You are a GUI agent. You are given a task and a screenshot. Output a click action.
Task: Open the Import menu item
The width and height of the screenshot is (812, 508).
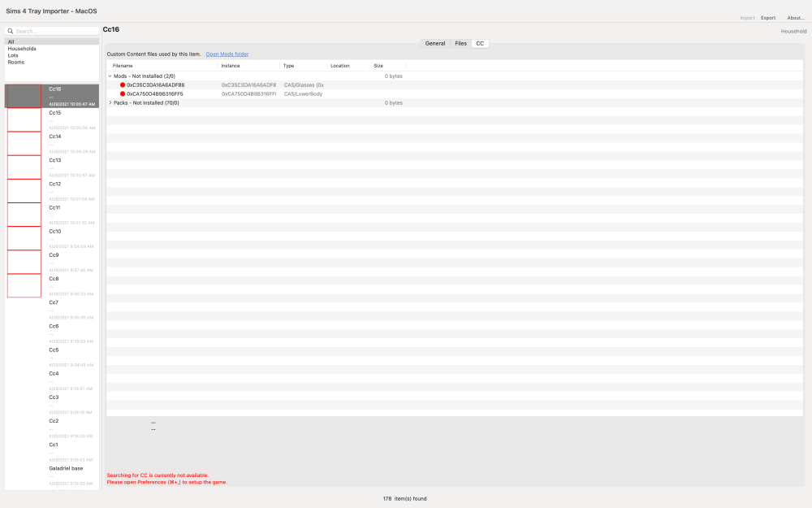click(747, 18)
